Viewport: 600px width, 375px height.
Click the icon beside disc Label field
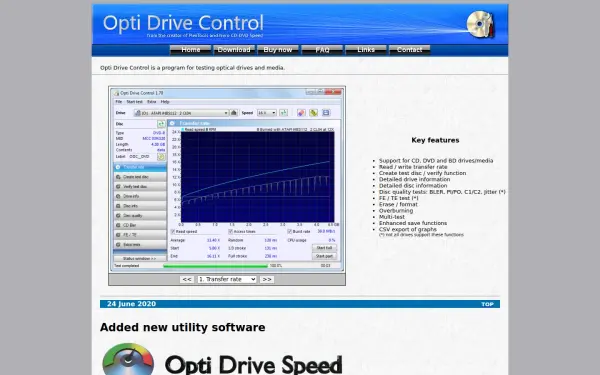point(161,157)
